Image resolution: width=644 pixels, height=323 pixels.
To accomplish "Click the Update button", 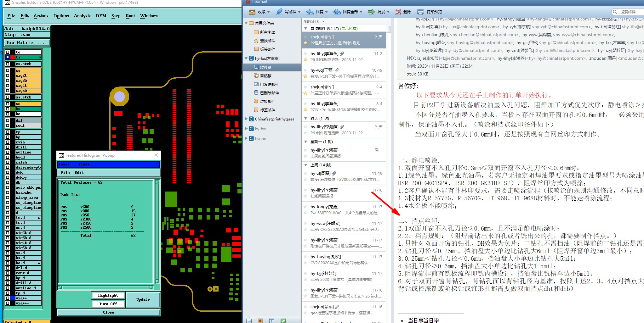I will click(x=143, y=299).
